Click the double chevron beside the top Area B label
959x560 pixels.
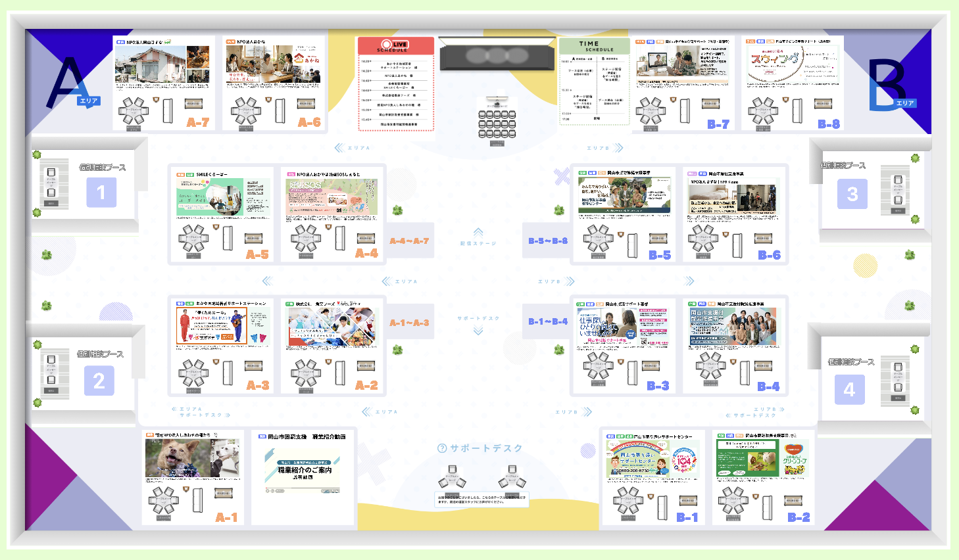coord(618,148)
